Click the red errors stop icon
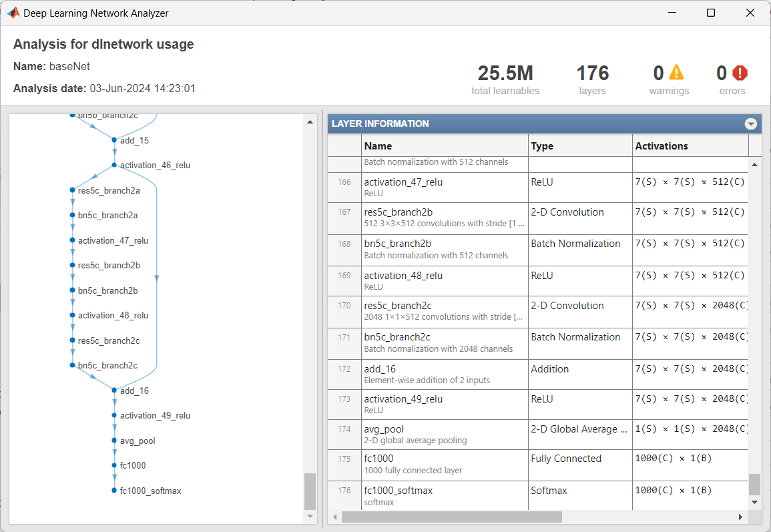Viewport: 771px width, 532px height. coord(740,73)
